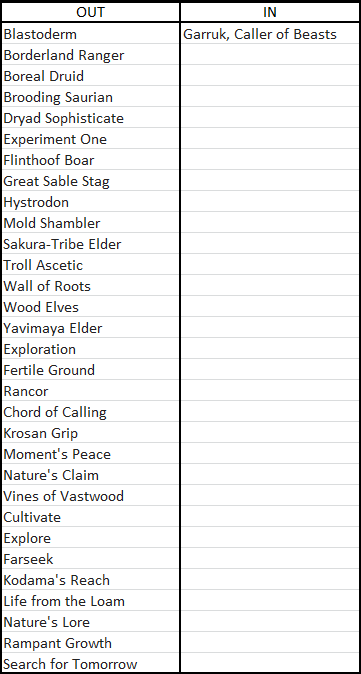Click the Experiment One cell

click(90, 139)
